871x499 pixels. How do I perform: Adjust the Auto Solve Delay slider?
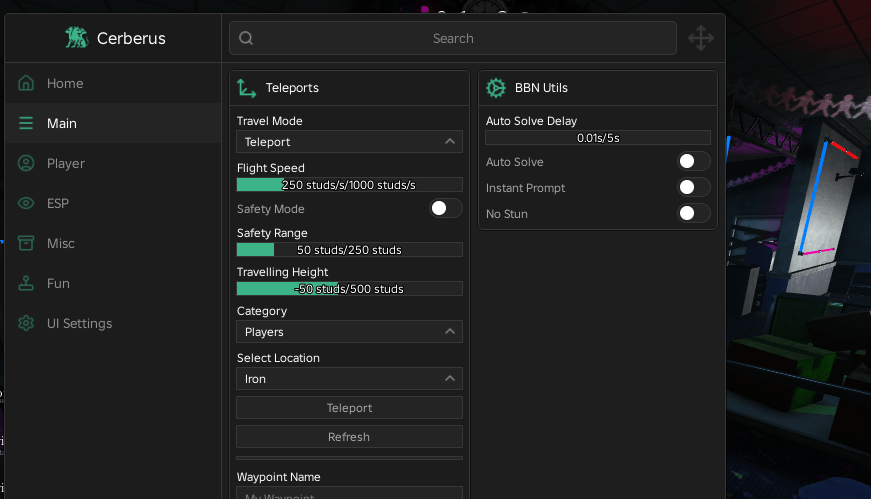598,138
